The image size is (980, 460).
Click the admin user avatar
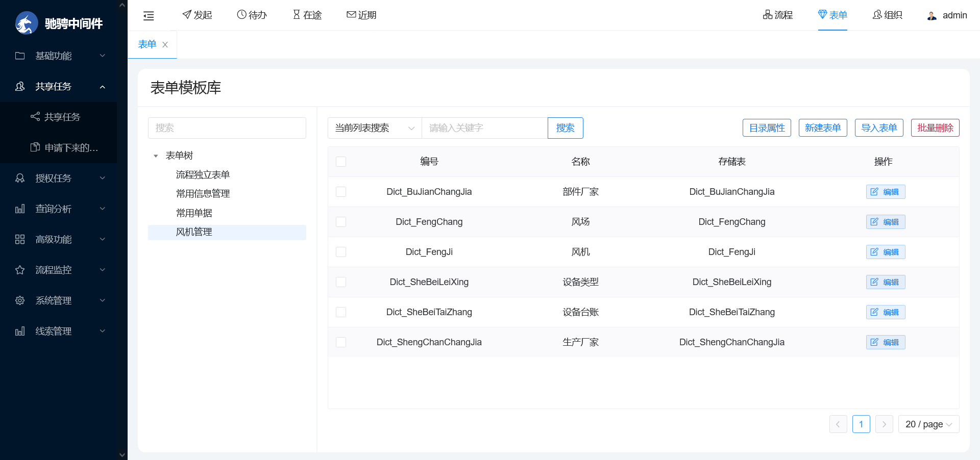coord(932,16)
